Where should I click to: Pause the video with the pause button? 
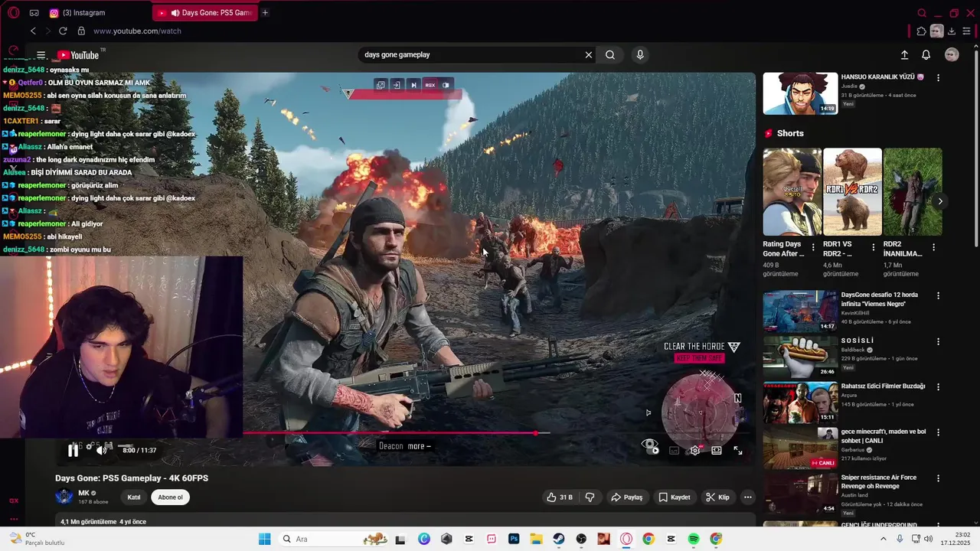tap(73, 450)
